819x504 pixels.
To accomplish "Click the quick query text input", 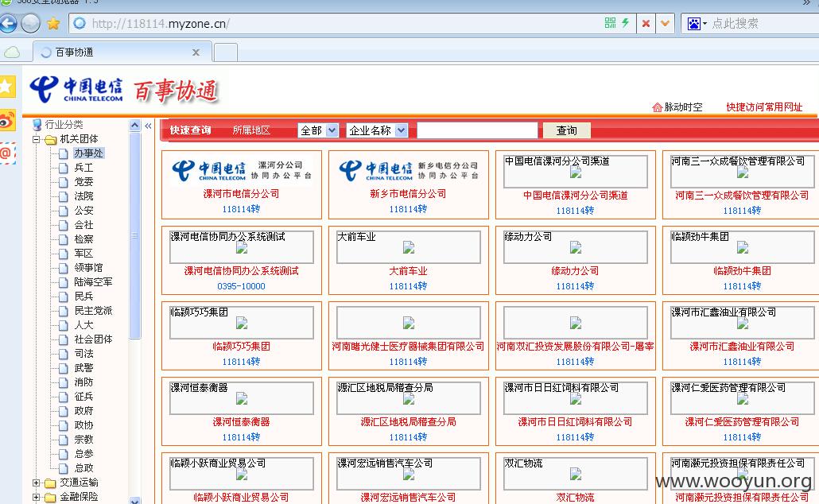I will click(477, 130).
